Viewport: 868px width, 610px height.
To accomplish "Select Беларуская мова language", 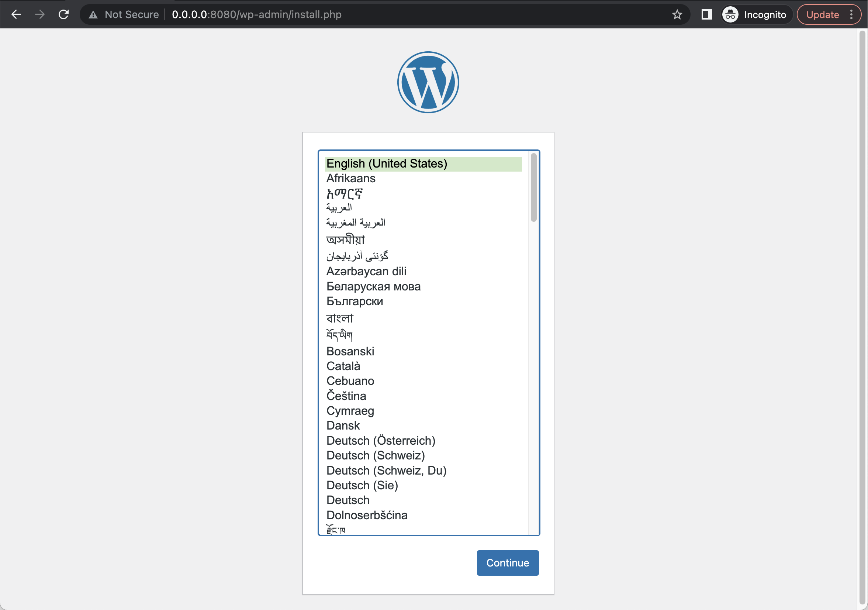I will [423, 287].
